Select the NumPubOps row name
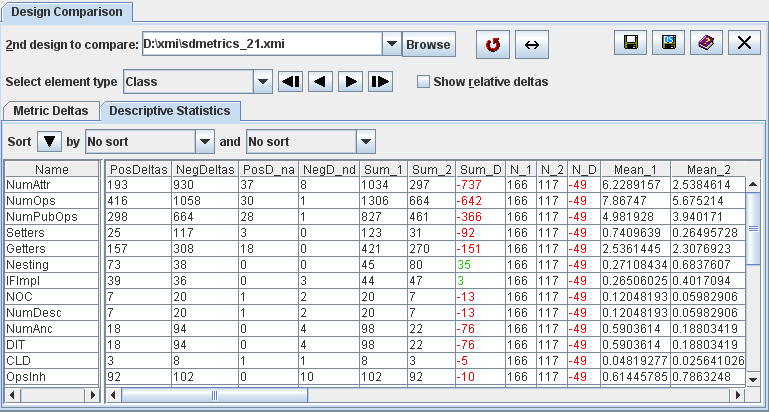Image resolution: width=769 pixels, height=412 pixels. [x=52, y=216]
